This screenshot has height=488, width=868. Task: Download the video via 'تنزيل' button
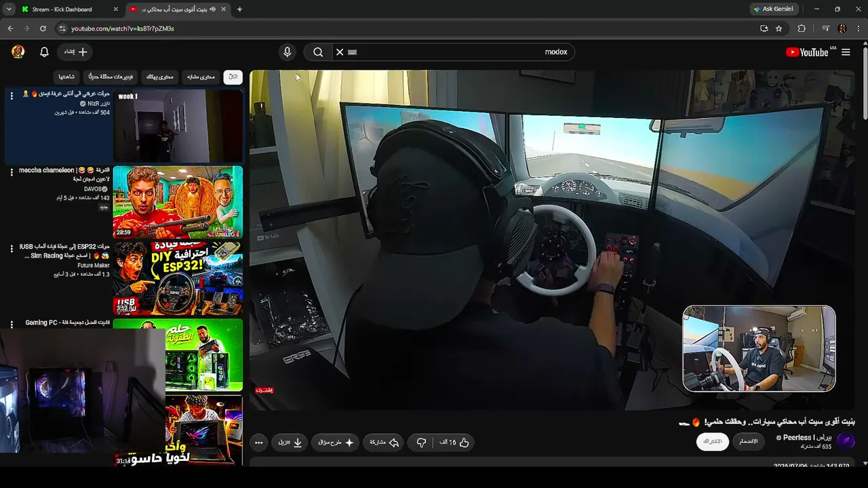pyautogui.click(x=290, y=443)
